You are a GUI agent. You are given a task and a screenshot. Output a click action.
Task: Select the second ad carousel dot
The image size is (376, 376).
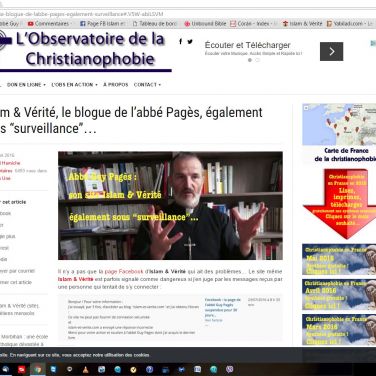(x=257, y=60)
